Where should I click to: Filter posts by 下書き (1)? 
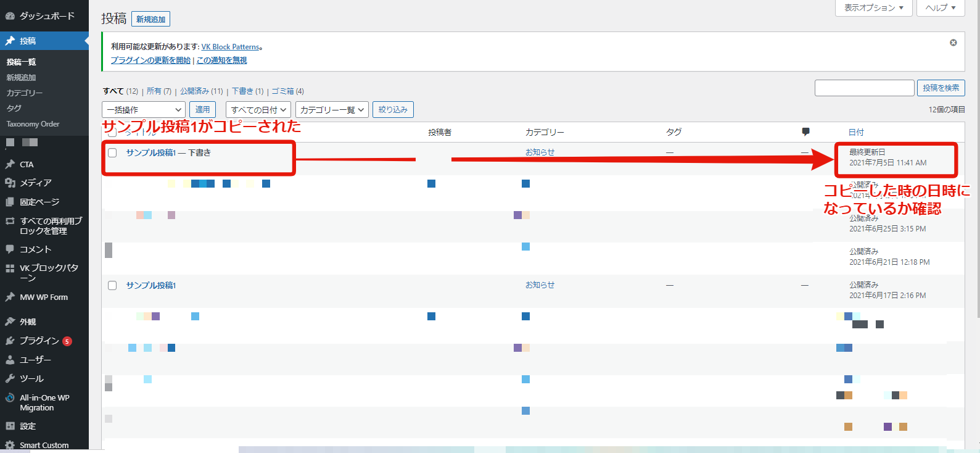coord(248,91)
